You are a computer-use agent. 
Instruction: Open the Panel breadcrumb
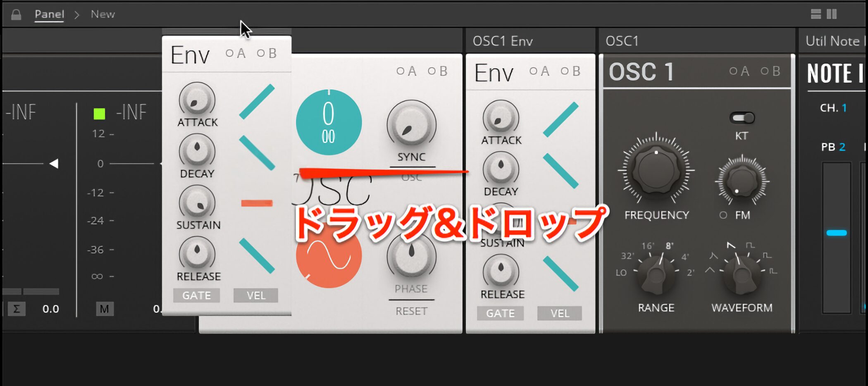point(49,14)
